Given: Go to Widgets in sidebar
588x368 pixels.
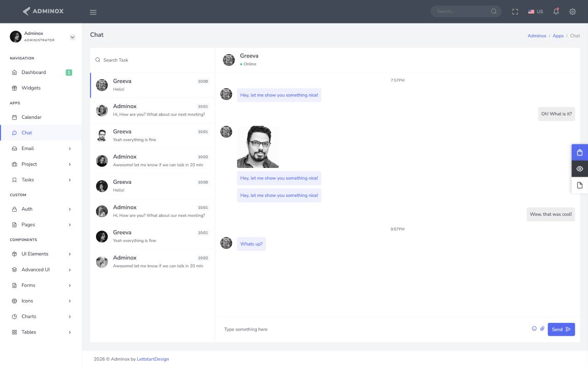Looking at the screenshot, I should [x=41, y=88].
